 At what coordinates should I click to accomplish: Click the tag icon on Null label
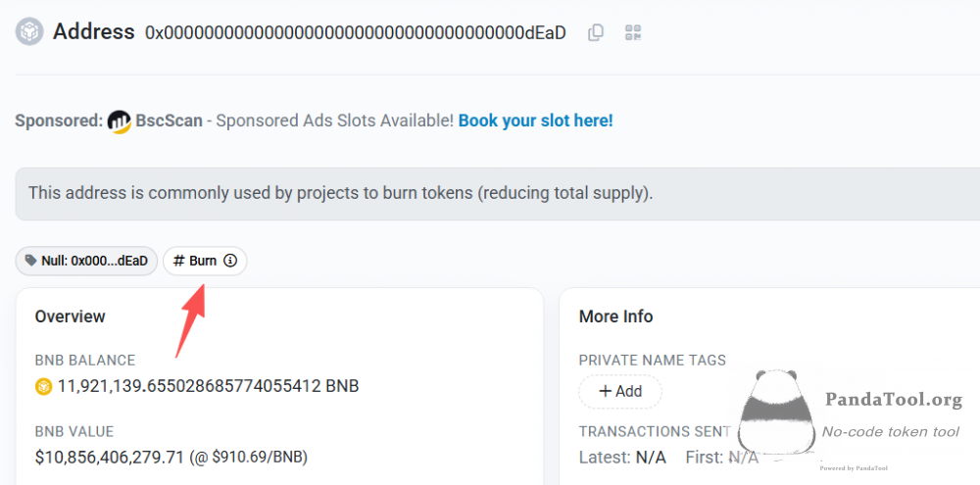pyautogui.click(x=31, y=261)
